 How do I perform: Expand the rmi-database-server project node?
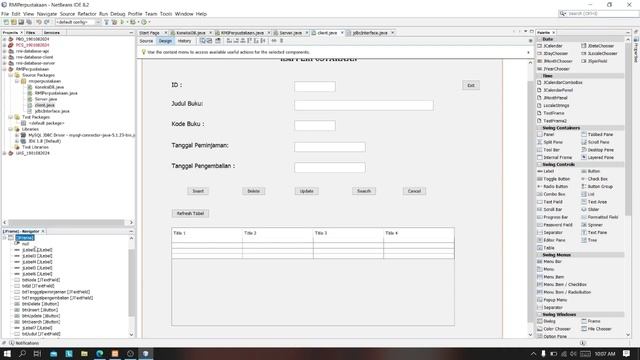pyautogui.click(x=4, y=63)
